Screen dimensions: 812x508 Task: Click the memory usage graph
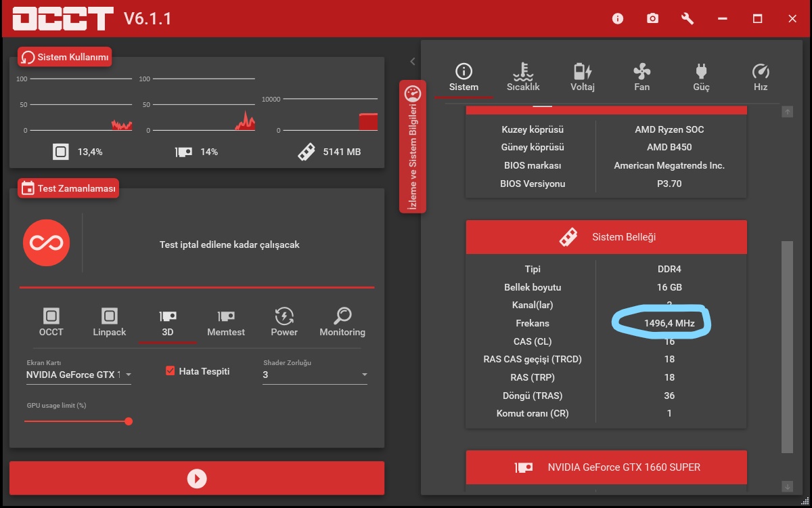tap(331, 113)
